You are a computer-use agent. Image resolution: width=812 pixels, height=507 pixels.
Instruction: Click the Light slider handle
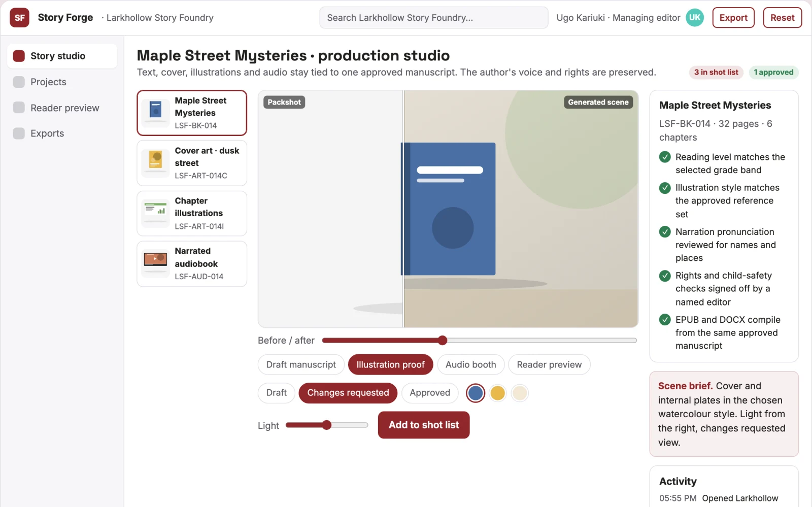[327, 425]
